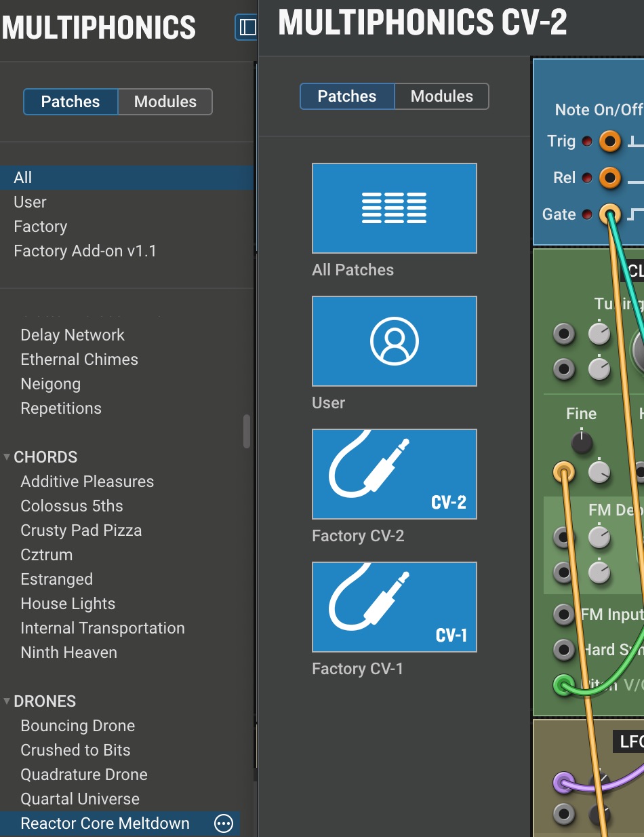Viewport: 644px width, 837px height.
Task: Load the Crusty Pad Pizza patch
Action: (81, 530)
